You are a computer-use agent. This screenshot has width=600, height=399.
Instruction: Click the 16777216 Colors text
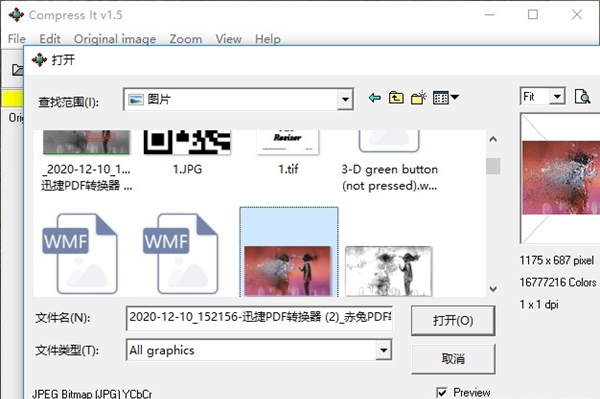(558, 282)
